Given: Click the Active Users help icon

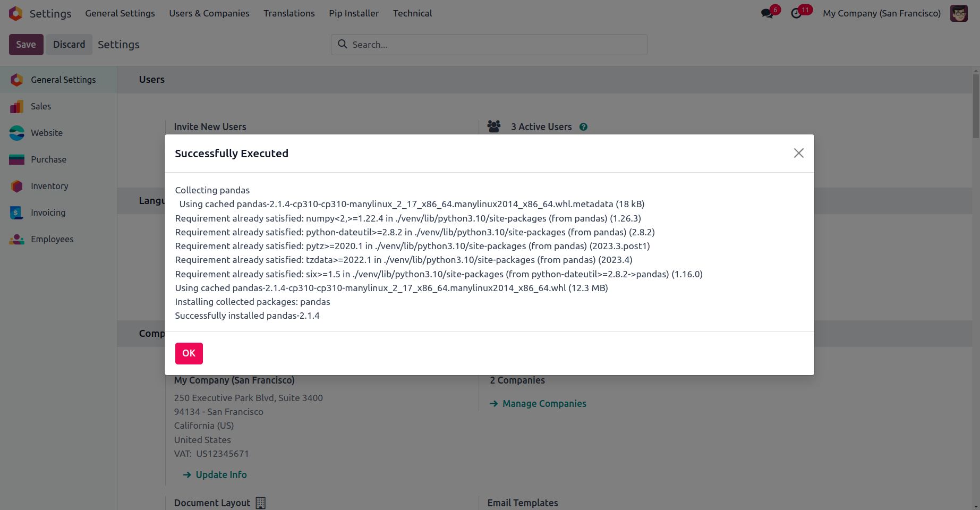Looking at the screenshot, I should coord(583,127).
